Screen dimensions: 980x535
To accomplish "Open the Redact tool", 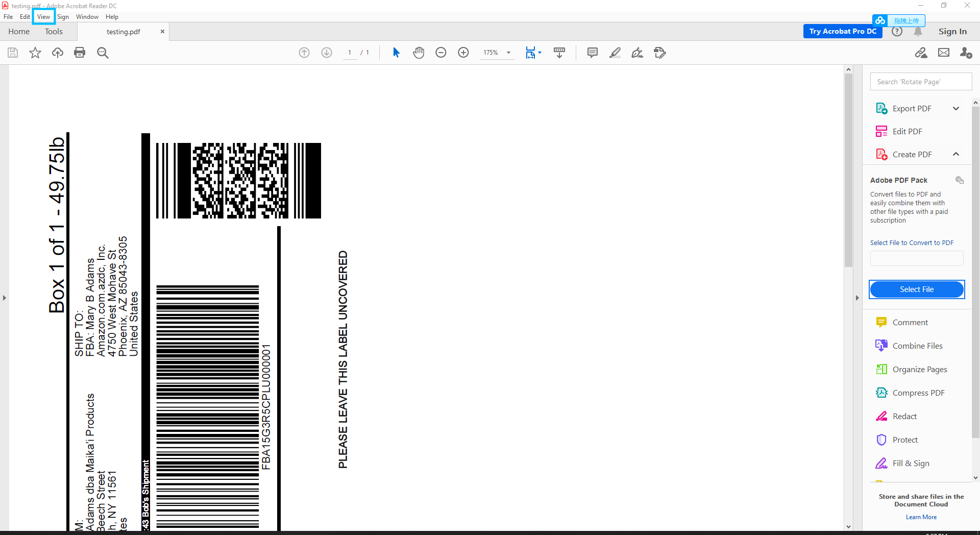I will pyautogui.click(x=904, y=416).
